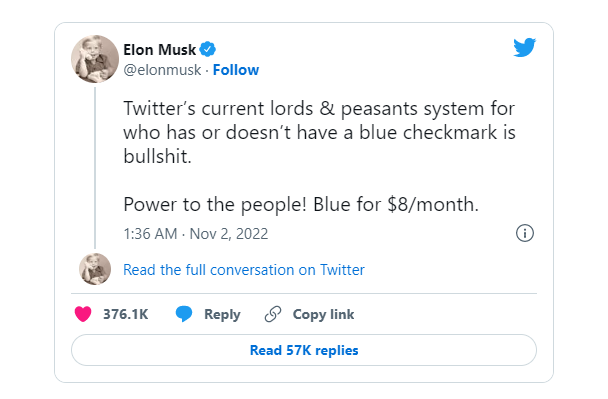This screenshot has width=608, height=399.
Task: Click the blue verified checkmark badge
Action: (x=207, y=49)
